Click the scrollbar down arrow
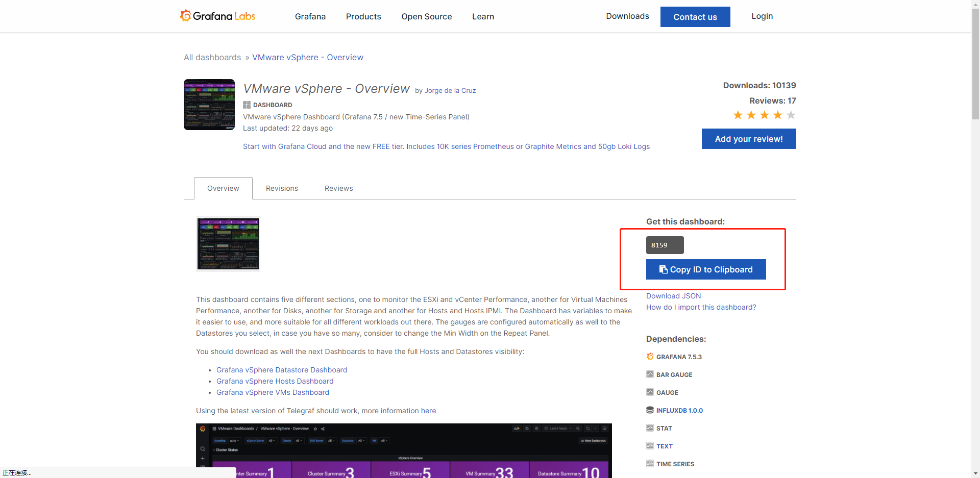Screen dimensions: 980x478 pos(975,473)
